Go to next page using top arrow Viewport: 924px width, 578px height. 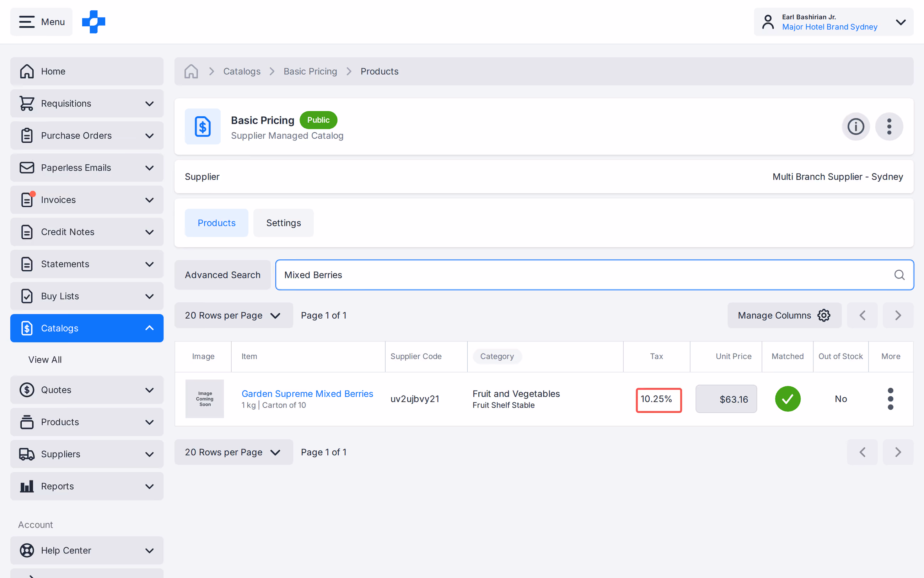[898, 315]
